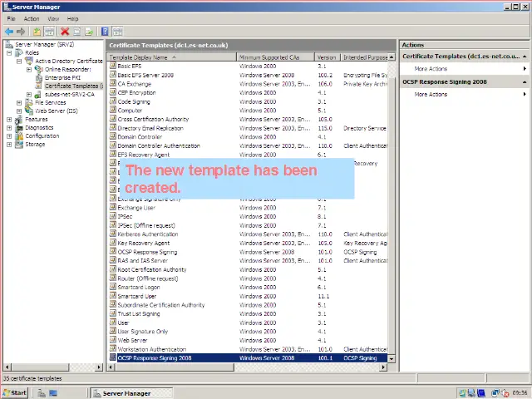Click the Up one level toolbar icon
The width and height of the screenshot is (532, 399).
pyautogui.click(x=37, y=32)
